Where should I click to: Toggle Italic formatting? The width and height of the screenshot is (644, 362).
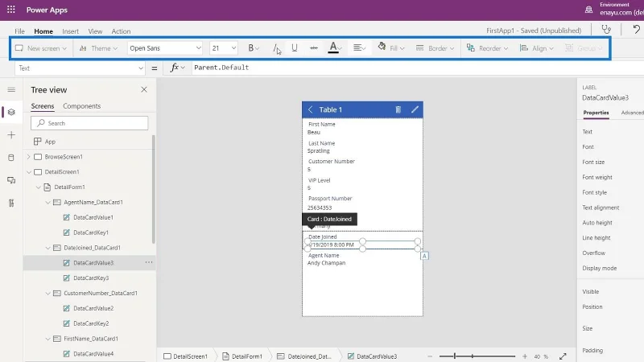[275, 48]
